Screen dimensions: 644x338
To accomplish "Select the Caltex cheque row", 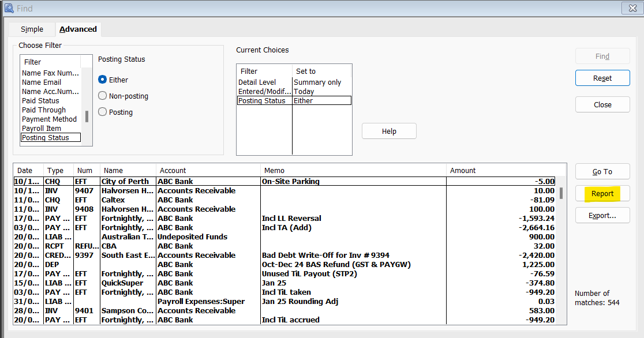I will (x=284, y=200).
